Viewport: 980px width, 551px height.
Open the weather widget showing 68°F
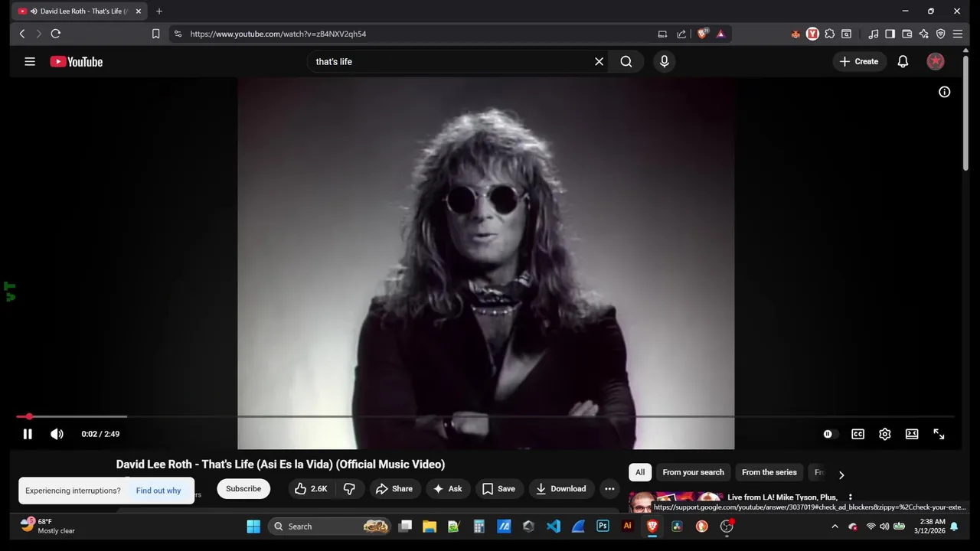pos(49,527)
